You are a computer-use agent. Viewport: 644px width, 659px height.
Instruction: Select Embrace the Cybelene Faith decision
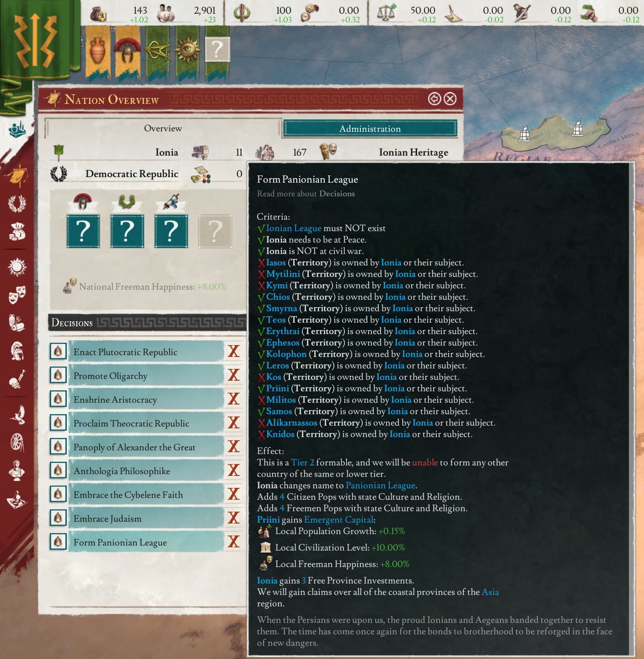pos(147,495)
